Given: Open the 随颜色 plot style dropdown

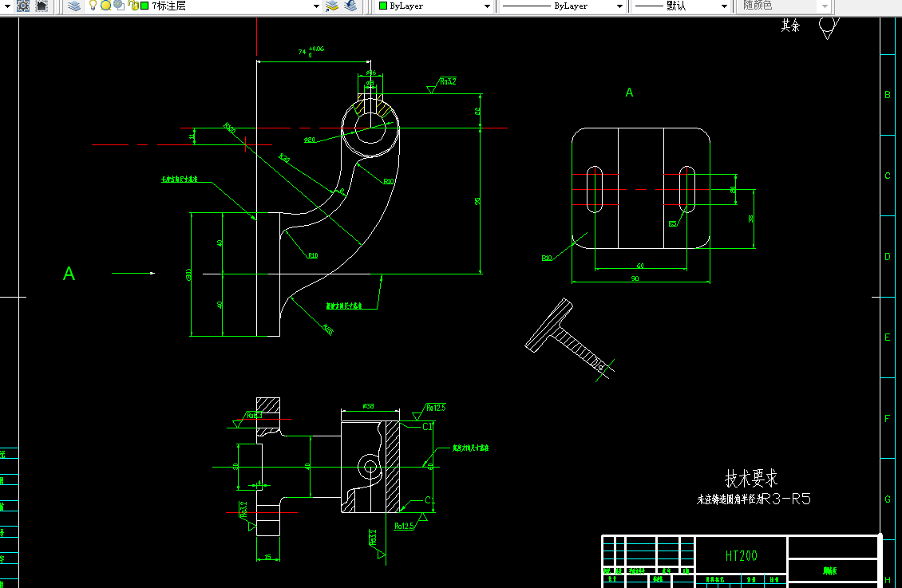Looking at the screenshot, I should coord(784,6).
